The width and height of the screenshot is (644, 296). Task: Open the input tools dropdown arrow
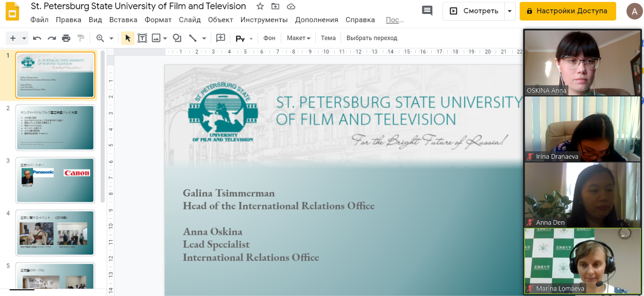tap(251, 39)
